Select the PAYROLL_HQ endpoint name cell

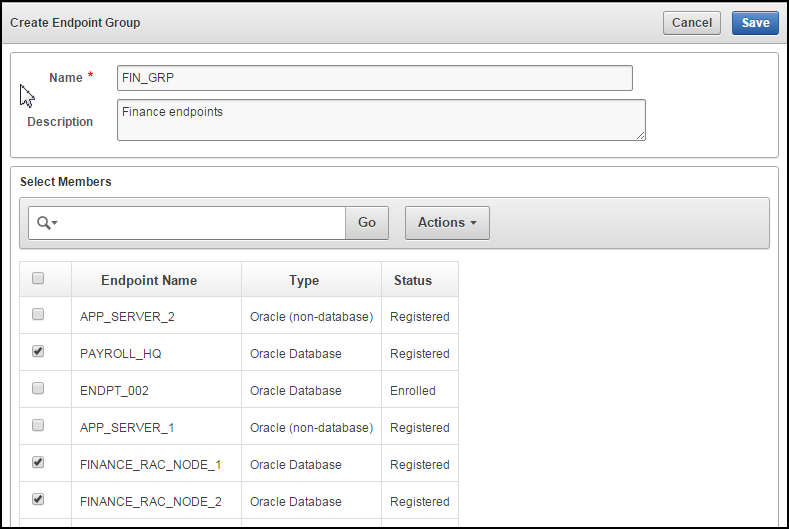(x=156, y=353)
